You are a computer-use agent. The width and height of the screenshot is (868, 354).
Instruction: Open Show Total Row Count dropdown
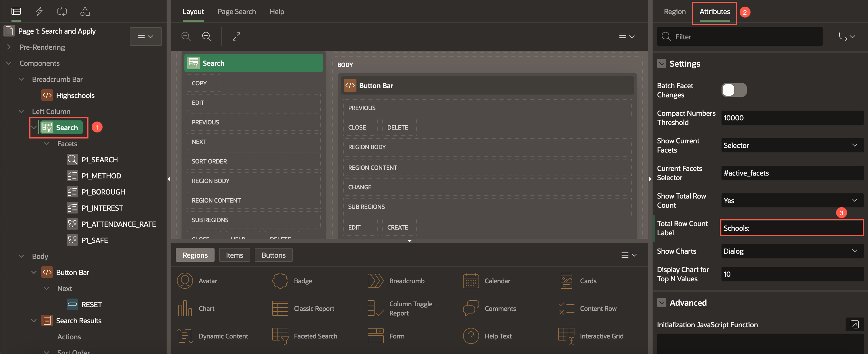click(792, 201)
